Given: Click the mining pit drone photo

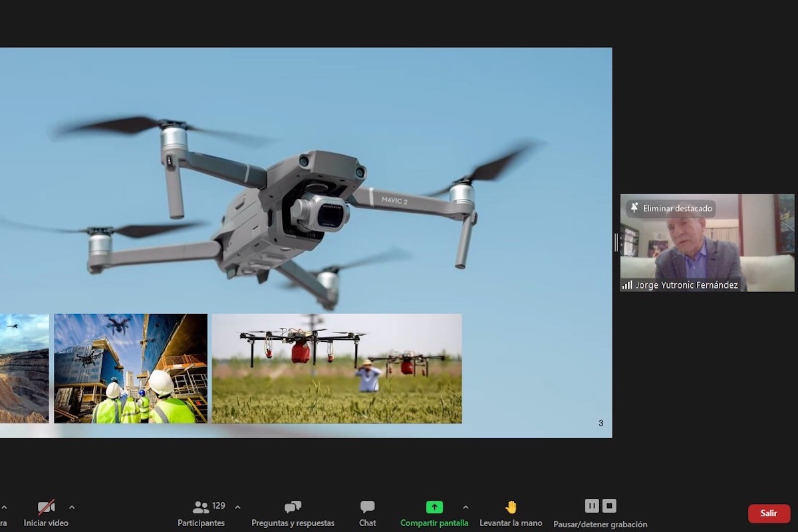Looking at the screenshot, I should click(x=24, y=368).
